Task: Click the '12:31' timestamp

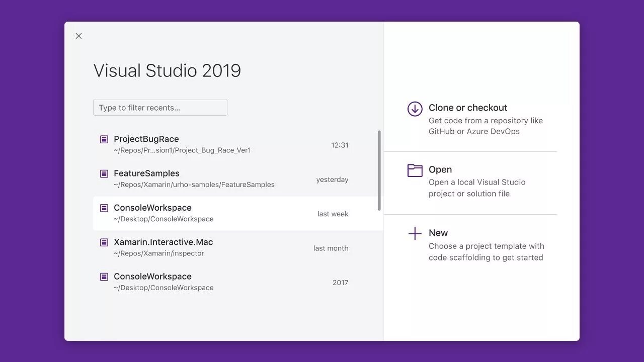Action: (340, 145)
